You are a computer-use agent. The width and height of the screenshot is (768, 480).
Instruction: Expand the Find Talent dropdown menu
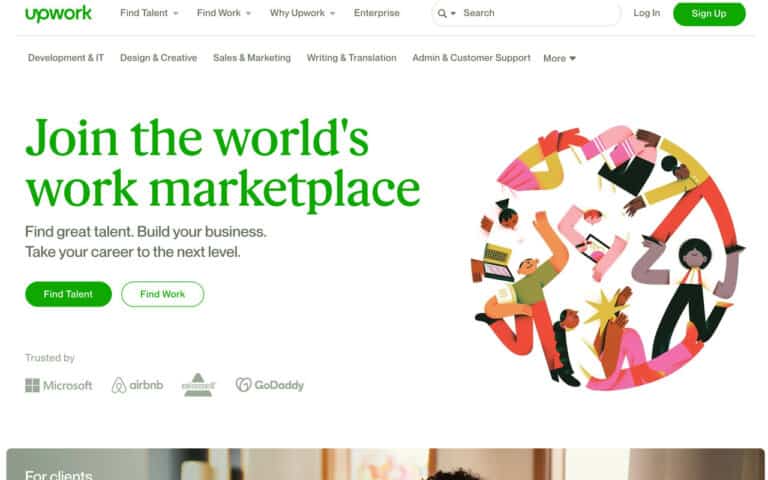[149, 13]
